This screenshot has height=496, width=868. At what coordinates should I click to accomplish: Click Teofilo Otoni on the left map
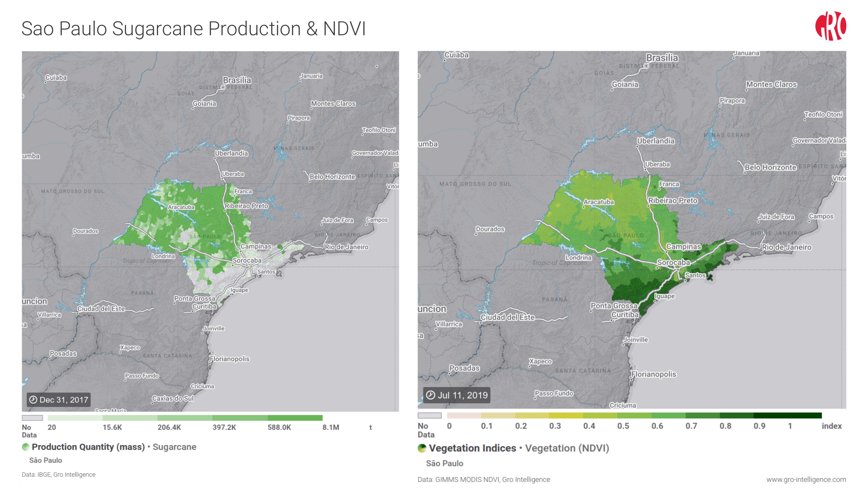(379, 130)
